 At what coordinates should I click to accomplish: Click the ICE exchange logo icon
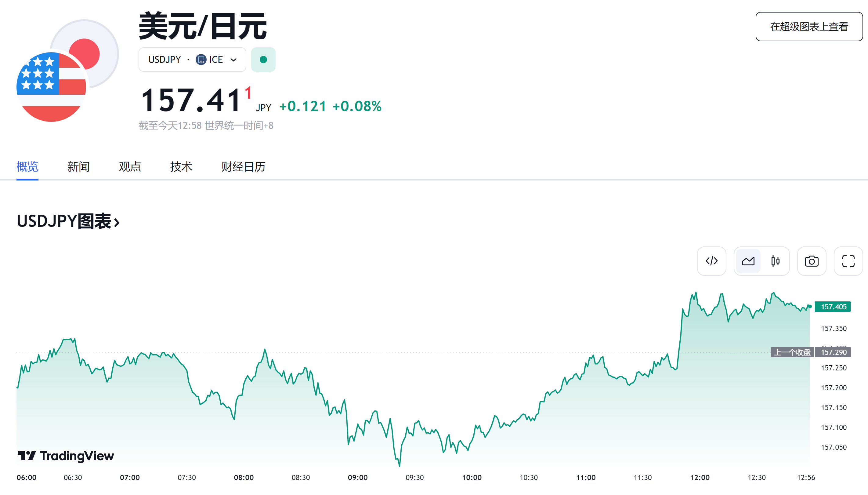(201, 60)
